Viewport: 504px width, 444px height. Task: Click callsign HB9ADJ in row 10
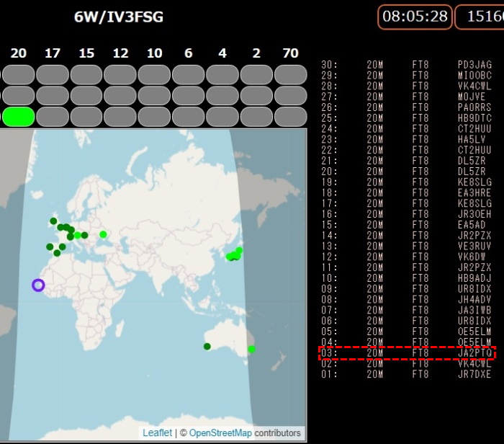pyautogui.click(x=474, y=278)
